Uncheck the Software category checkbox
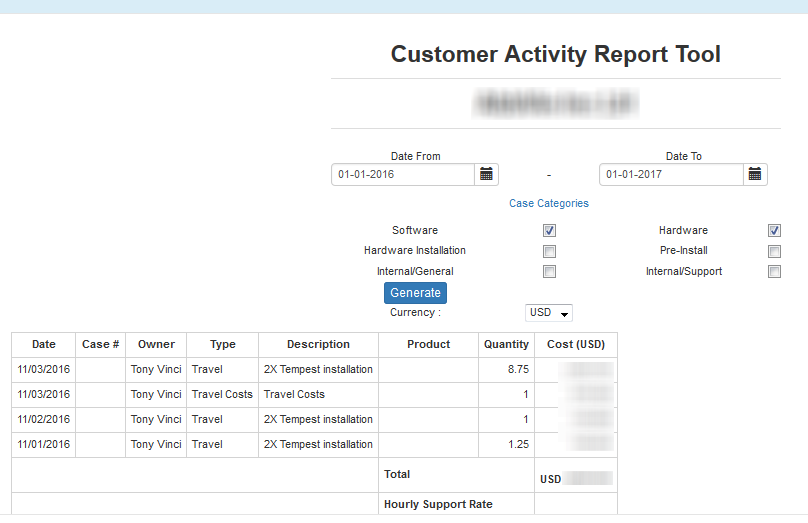Screen dimensions: 808x523 pos(549,231)
